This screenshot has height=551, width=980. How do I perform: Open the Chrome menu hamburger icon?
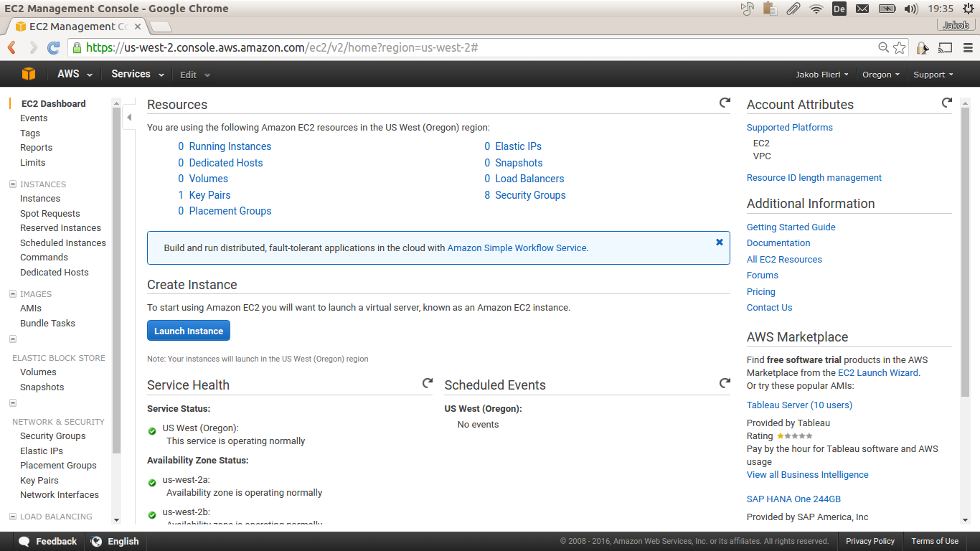click(967, 47)
